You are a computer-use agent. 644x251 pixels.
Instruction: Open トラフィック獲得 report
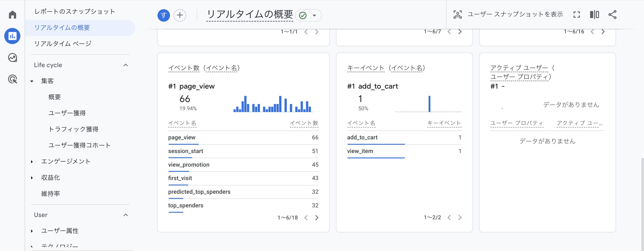click(x=73, y=129)
